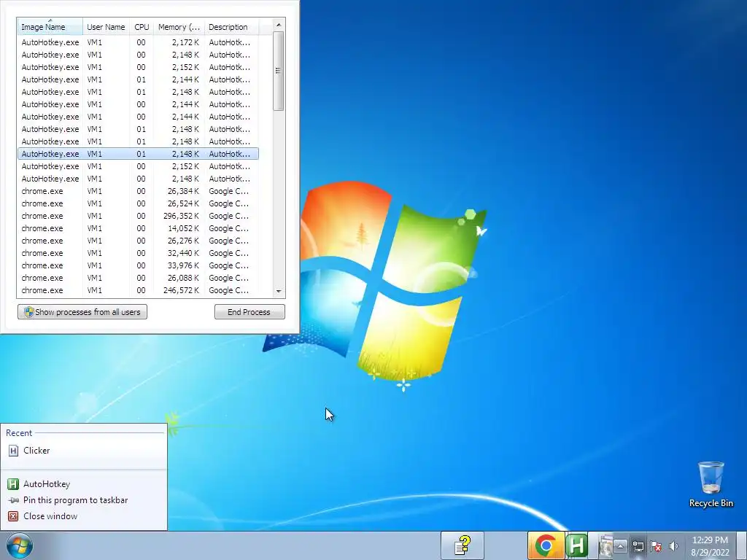Image resolution: width=747 pixels, height=560 pixels.
Task: Click the Show Desktop strip by the clock
Action: point(742,545)
